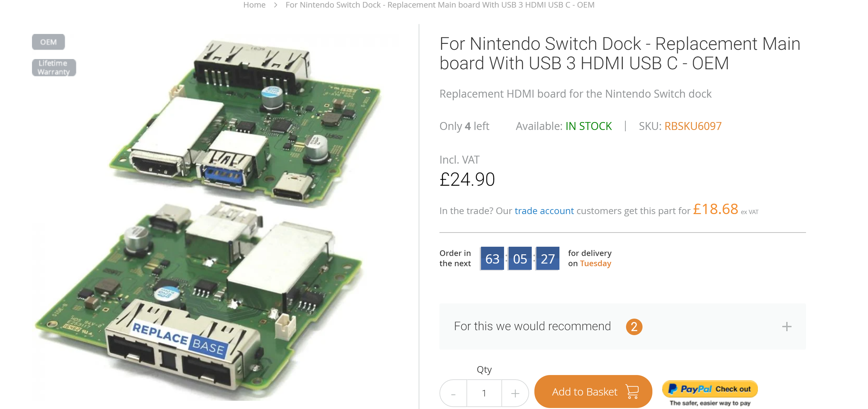Click the countdown hours box showing 63
The width and height of the screenshot is (868, 409).
(492, 259)
